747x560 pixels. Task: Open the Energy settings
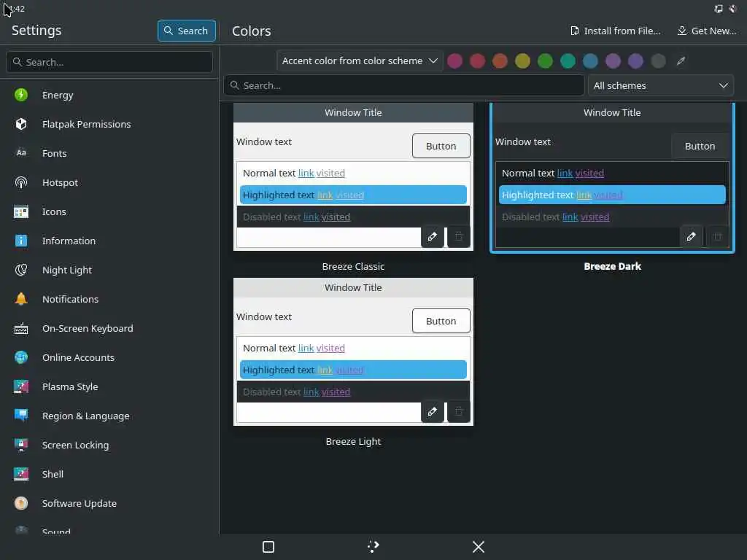[x=109, y=95]
